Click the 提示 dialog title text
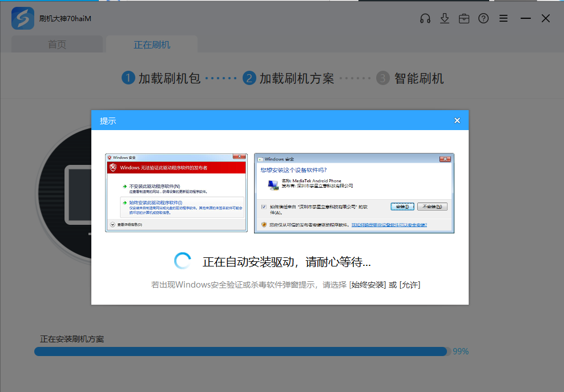Screen dimensions: 564x392 (108, 121)
